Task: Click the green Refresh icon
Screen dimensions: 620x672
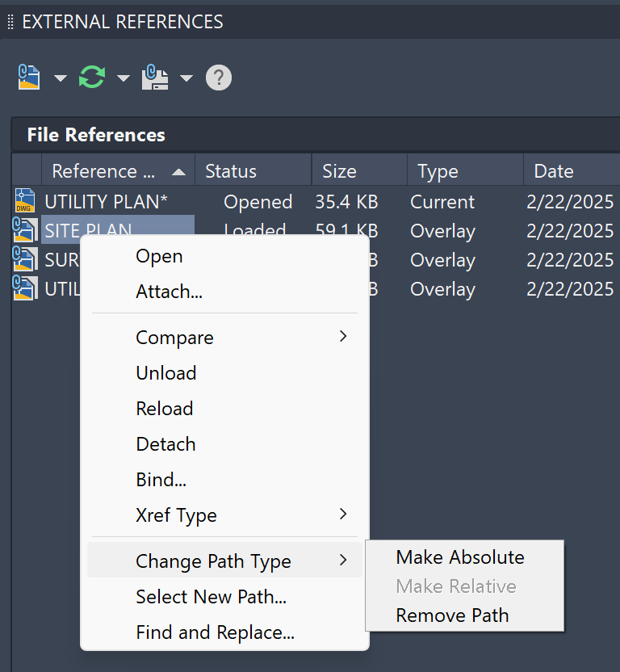Action: [92, 78]
